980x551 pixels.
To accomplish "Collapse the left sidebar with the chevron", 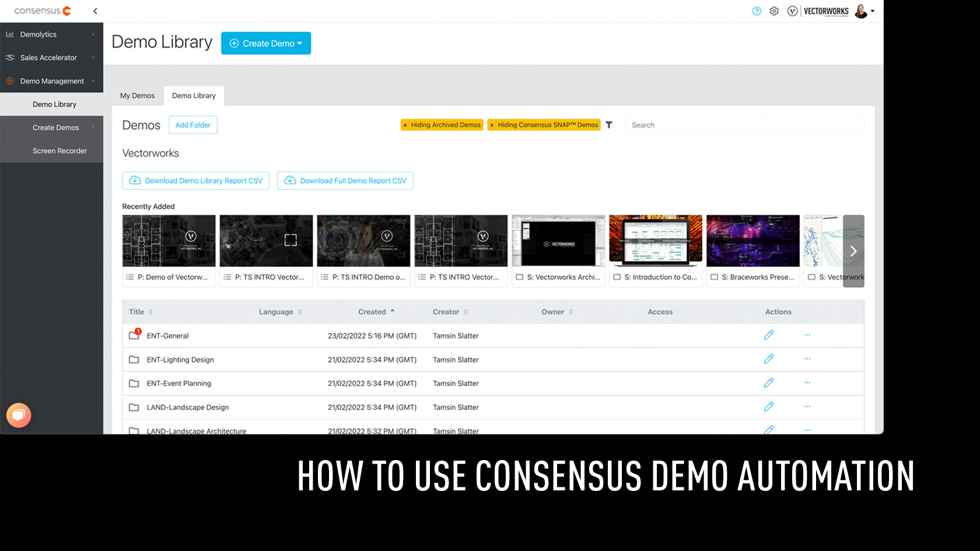I will [95, 10].
